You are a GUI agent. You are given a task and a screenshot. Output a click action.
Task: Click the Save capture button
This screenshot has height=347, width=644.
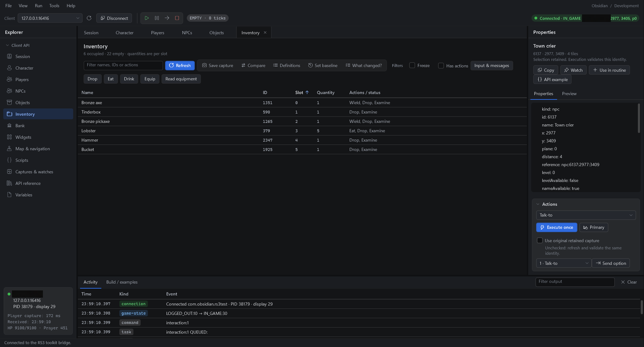coord(218,66)
